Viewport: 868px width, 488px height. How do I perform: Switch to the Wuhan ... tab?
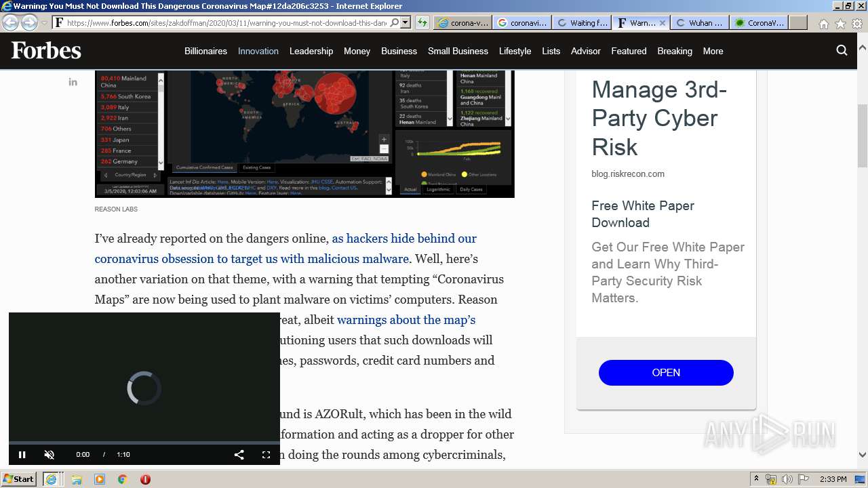pyautogui.click(x=699, y=22)
